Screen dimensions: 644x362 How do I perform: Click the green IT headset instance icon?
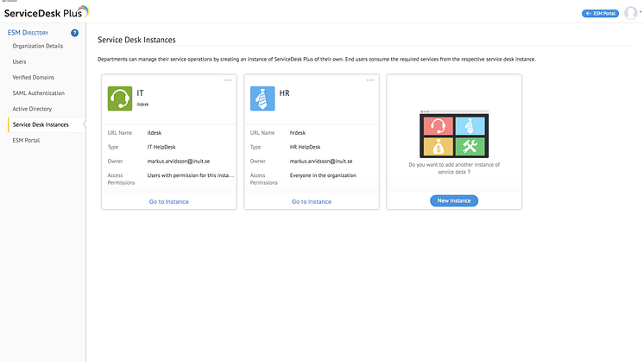click(120, 98)
